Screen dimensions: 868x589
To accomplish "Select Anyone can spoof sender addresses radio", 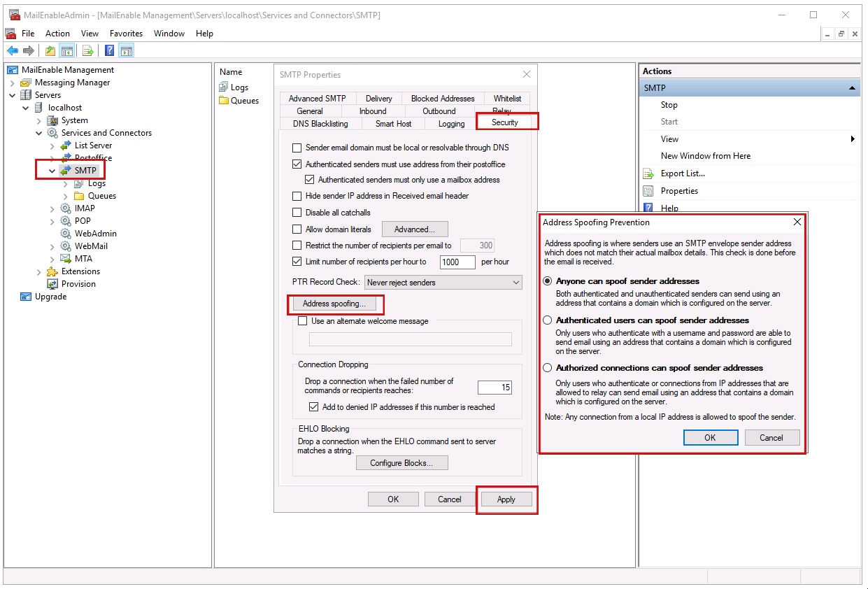I will pos(548,281).
